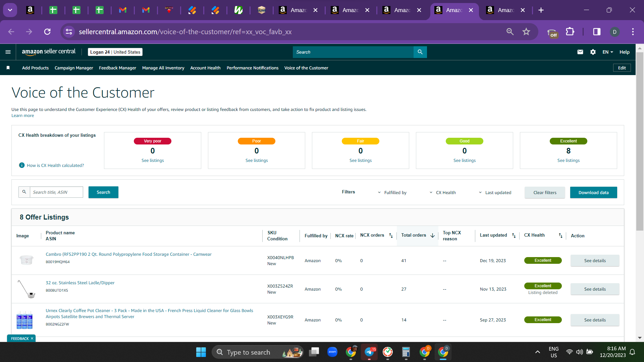Open Campaign Manager from the favorites bar

click(x=74, y=68)
